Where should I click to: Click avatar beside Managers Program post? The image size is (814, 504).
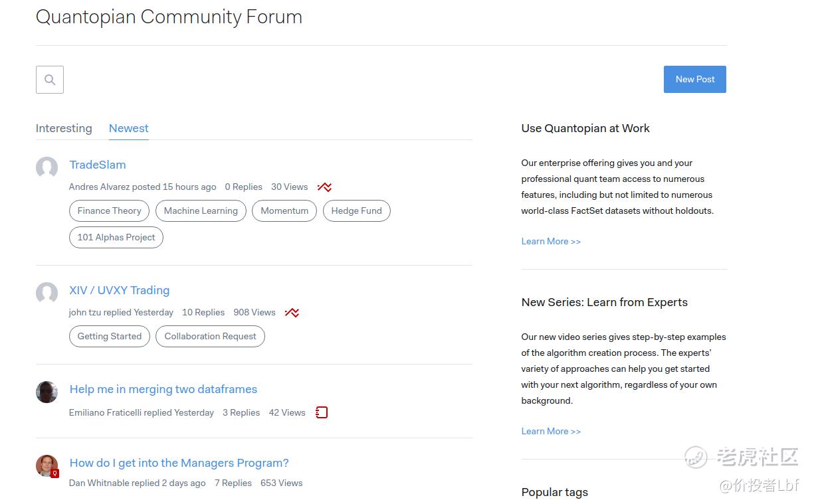coord(47,465)
